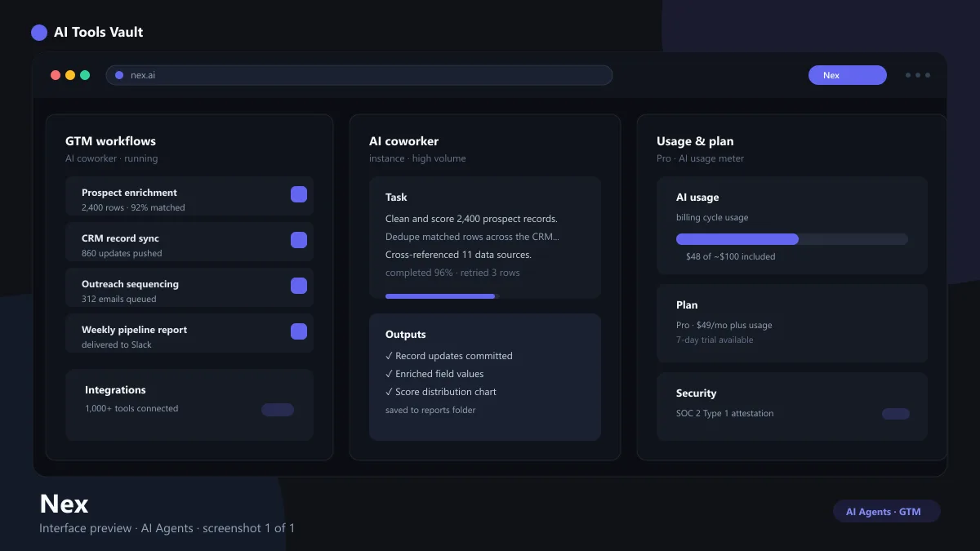
Task: Click 'Pro · $49/mo plus usage' plan text
Action: click(x=724, y=325)
